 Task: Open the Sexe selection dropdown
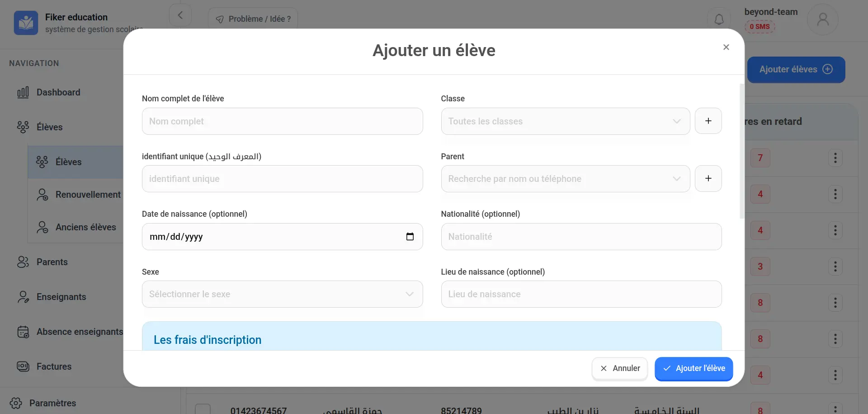pyautogui.click(x=282, y=294)
